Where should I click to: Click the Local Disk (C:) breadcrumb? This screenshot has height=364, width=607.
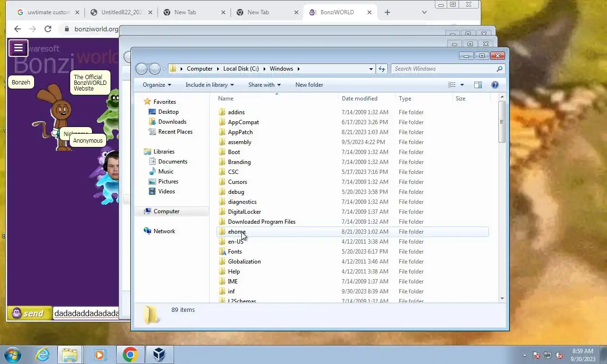241,69
